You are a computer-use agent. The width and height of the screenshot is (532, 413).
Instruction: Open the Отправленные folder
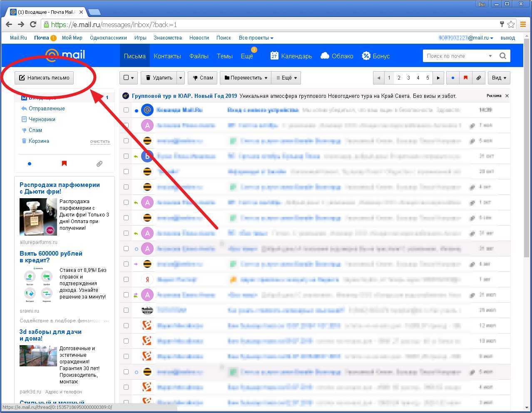coord(47,109)
